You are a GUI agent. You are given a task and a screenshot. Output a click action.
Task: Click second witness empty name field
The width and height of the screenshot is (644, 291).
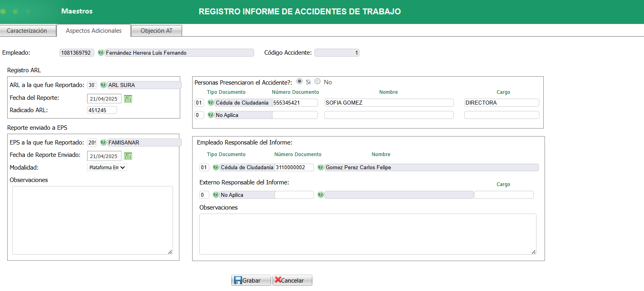coord(389,115)
